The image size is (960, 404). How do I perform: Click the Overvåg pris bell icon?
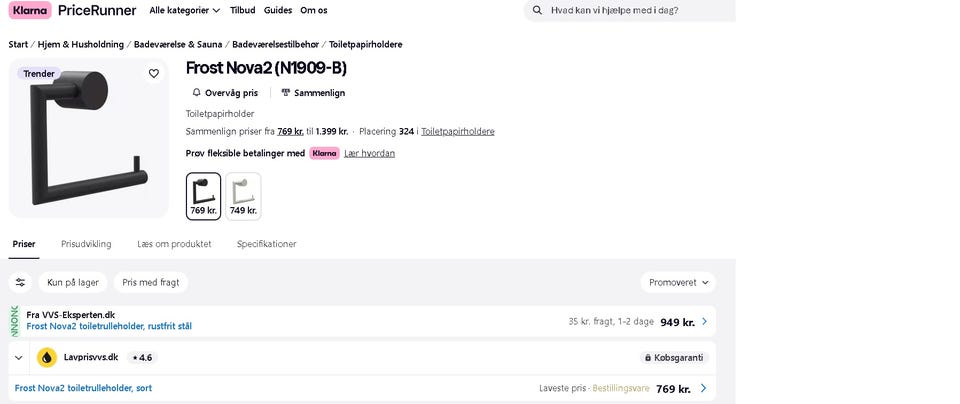(197, 93)
